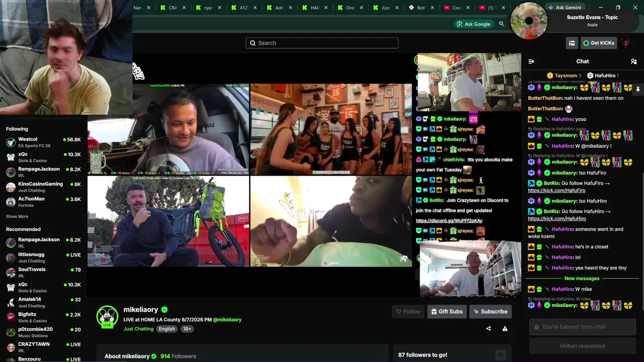Open Ac7ionMan channel avatar
Screen dimensions: 644x362
[11, 202]
